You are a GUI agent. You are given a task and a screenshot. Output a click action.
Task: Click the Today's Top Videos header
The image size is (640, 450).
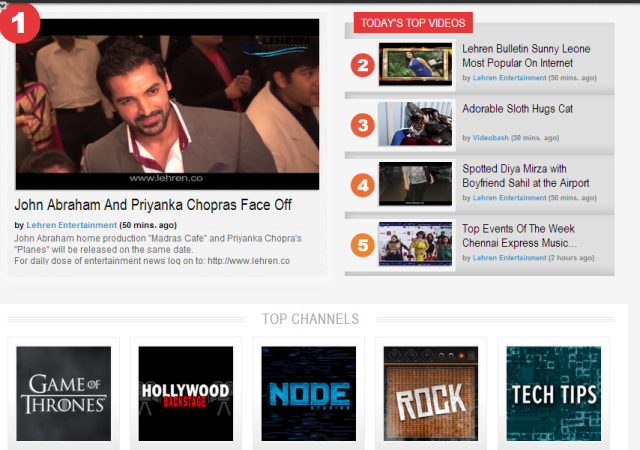tap(413, 23)
